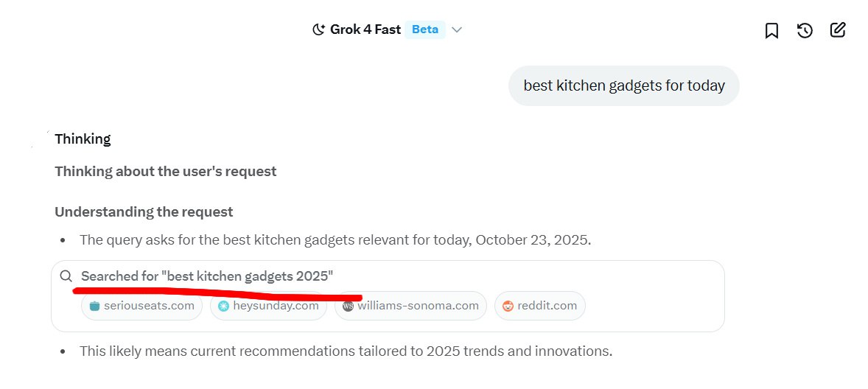Click the magnifier icon beside Searched for
Image resolution: width=868 pixels, height=389 pixels.
66,276
